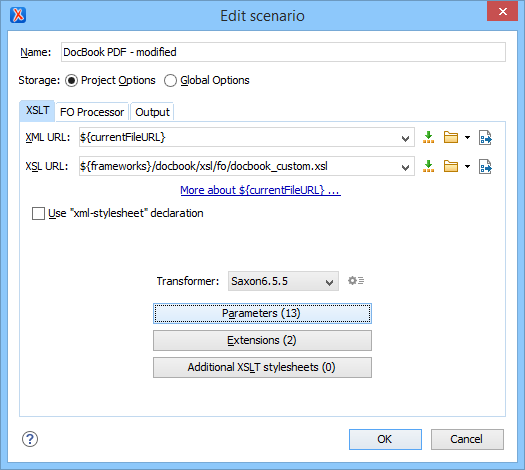Open the Transformer dropdown Saxon6.5.5
Viewport: 525px width, 470px height.
(x=283, y=281)
